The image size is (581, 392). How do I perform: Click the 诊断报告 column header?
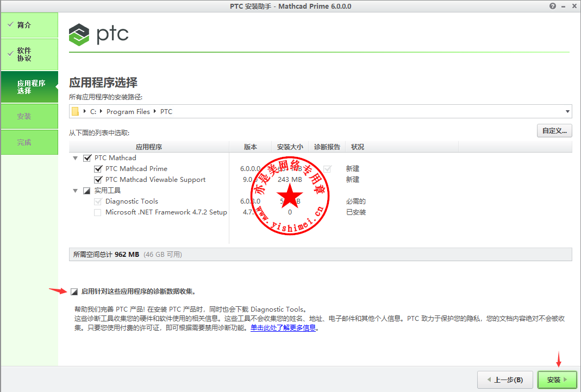(327, 147)
